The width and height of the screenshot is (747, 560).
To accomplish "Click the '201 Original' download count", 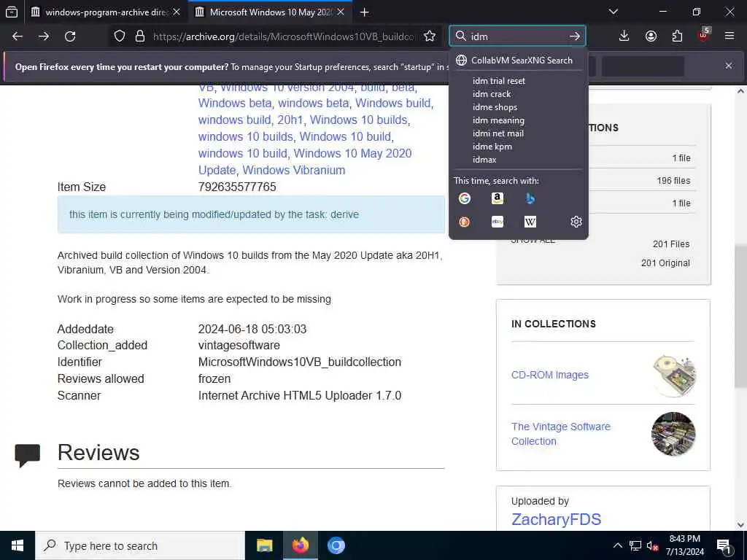I will pos(665,262).
